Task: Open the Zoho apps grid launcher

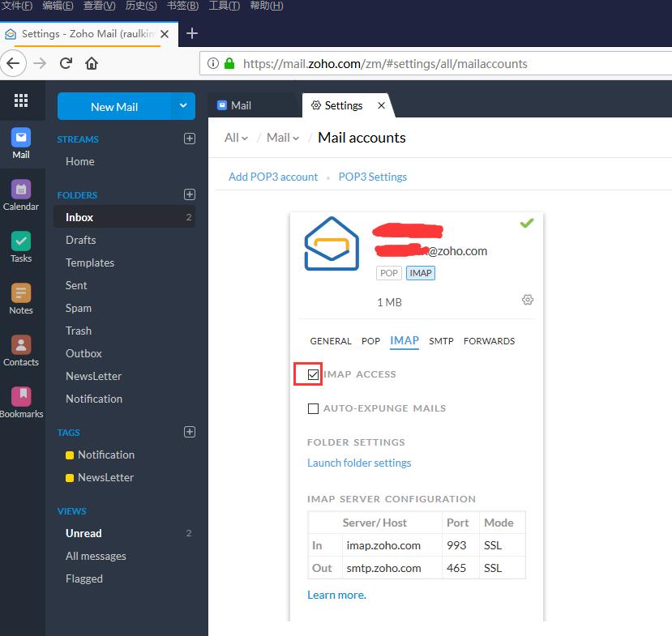Action: 20,100
